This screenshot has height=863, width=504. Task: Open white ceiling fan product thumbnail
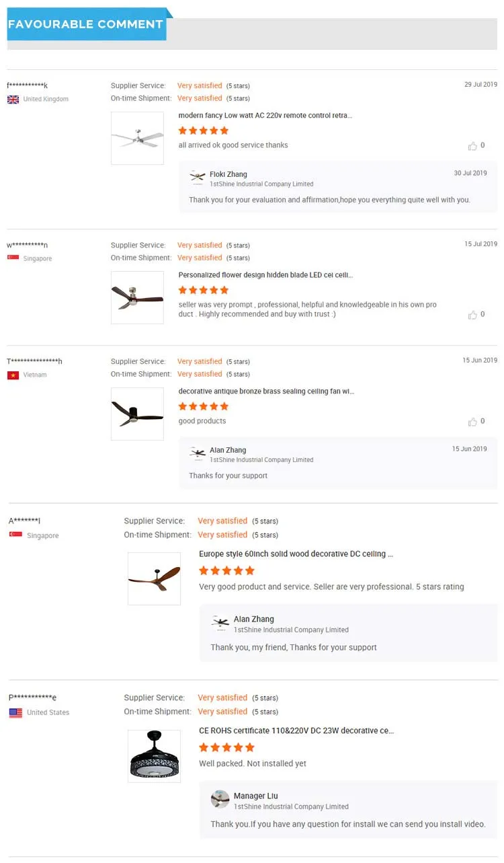point(137,139)
